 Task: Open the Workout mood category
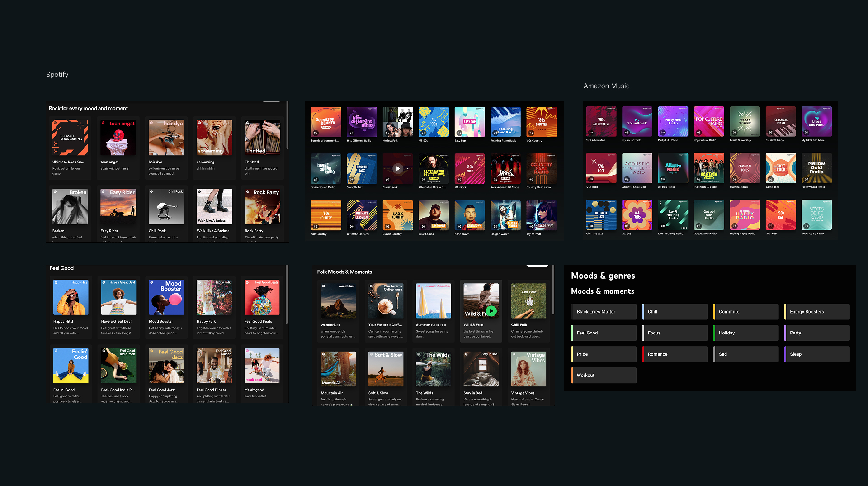(604, 376)
